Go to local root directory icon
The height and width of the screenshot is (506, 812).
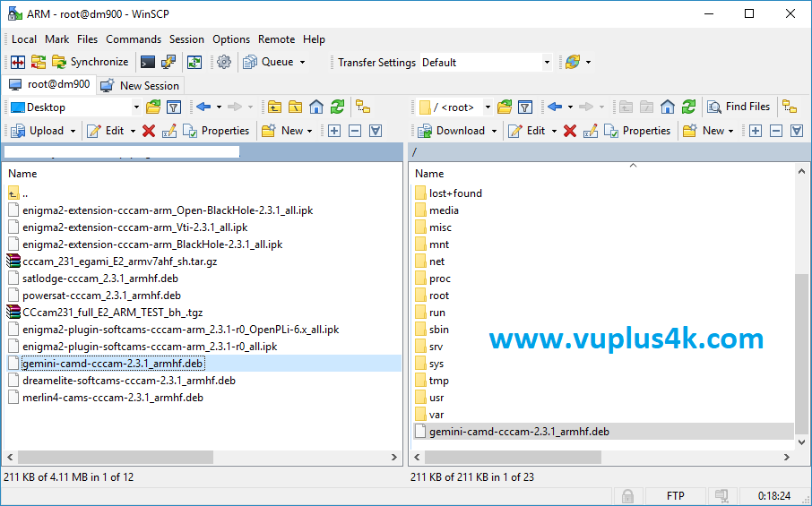295,107
